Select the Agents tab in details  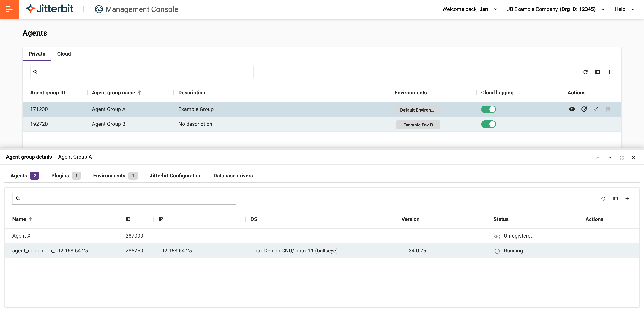(x=25, y=176)
